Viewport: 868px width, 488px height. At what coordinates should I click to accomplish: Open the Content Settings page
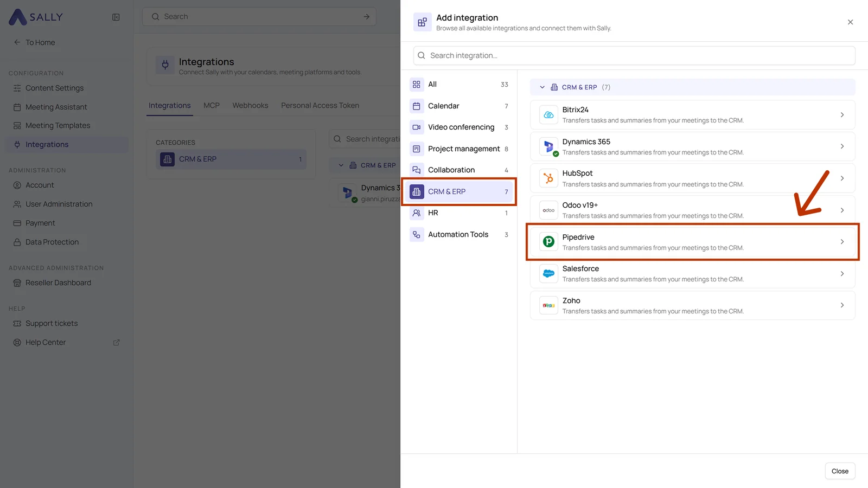click(54, 88)
